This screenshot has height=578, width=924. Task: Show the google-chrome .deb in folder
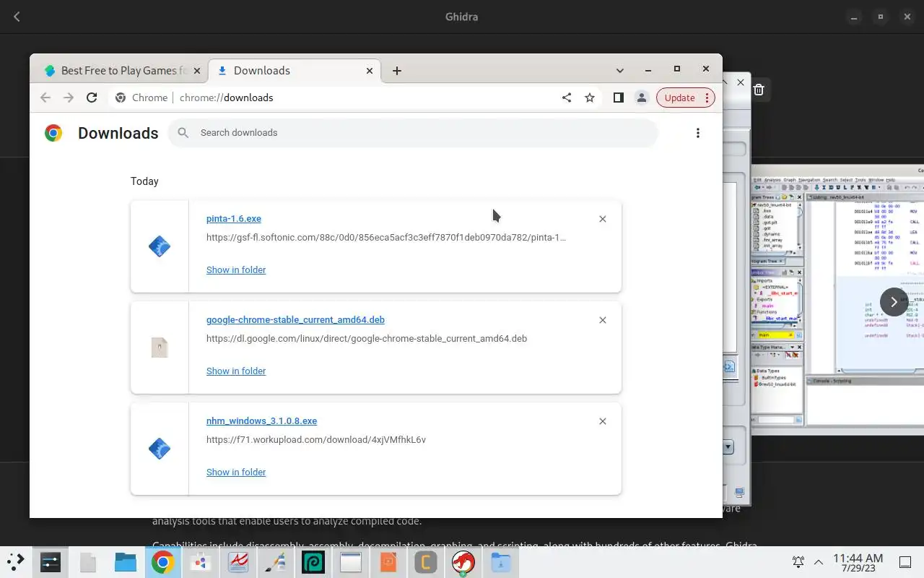point(236,371)
